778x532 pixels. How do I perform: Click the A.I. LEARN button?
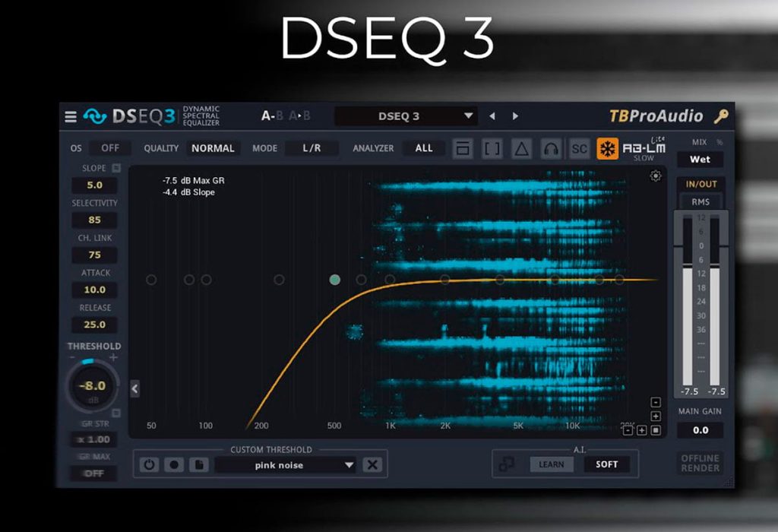pyautogui.click(x=552, y=464)
